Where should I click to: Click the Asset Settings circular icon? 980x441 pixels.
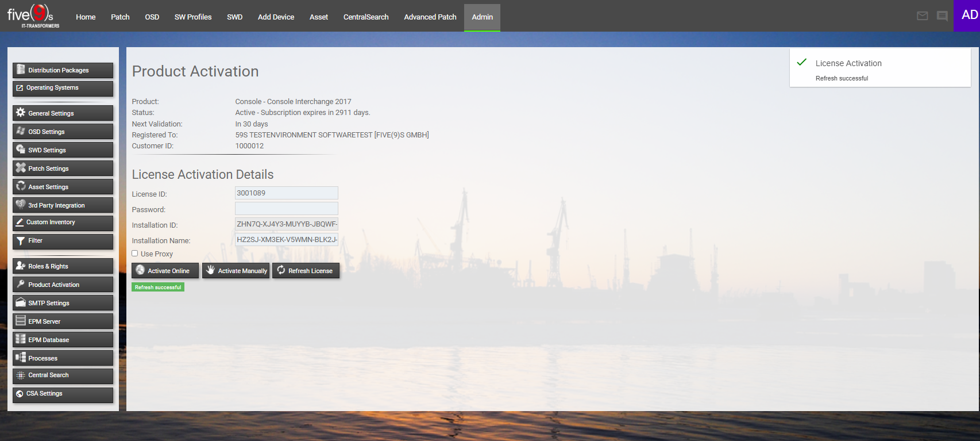21,186
